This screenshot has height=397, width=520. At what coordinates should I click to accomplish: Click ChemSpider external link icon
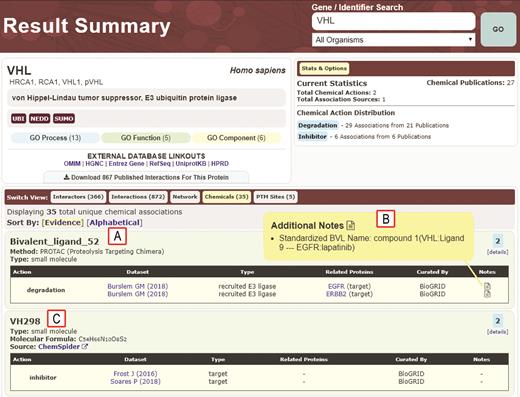[x=85, y=347]
